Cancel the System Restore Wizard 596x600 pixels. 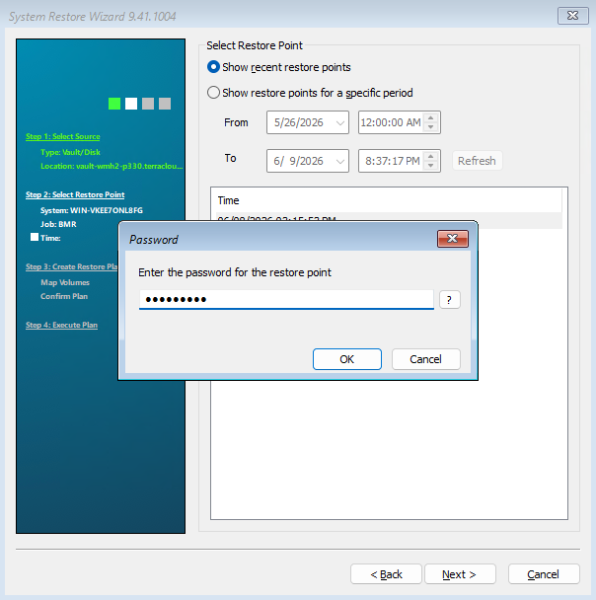[x=544, y=574]
